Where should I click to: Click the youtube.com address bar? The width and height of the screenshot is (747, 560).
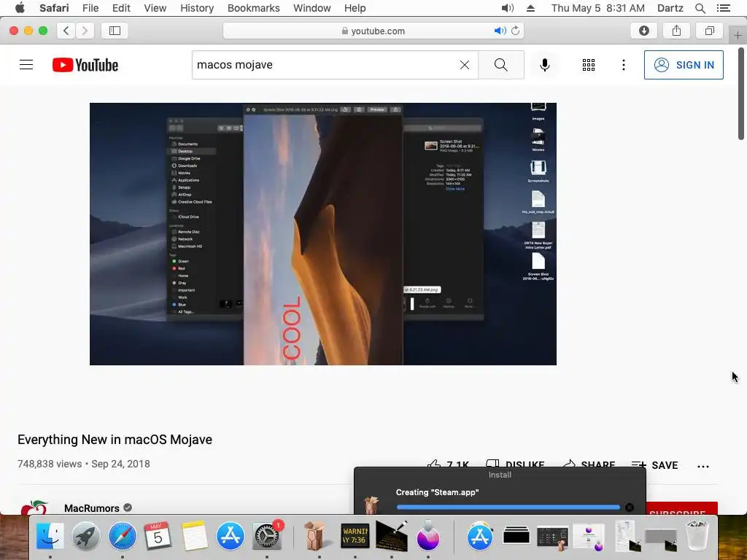click(x=373, y=31)
